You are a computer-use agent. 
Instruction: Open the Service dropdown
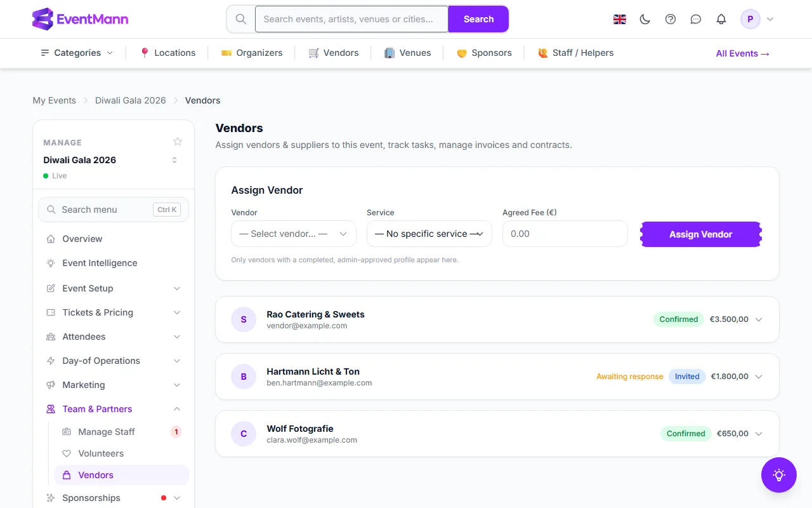point(429,234)
